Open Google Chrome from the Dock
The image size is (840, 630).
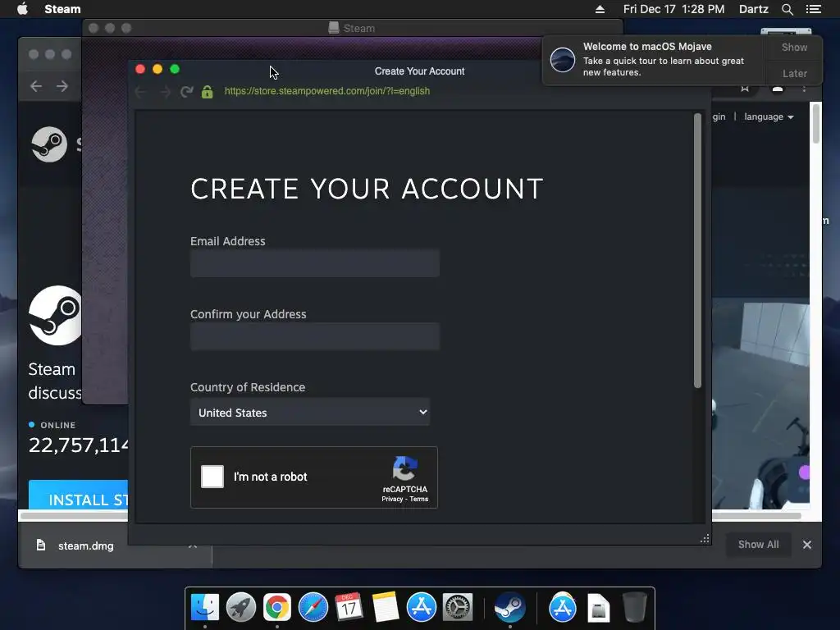pos(277,607)
